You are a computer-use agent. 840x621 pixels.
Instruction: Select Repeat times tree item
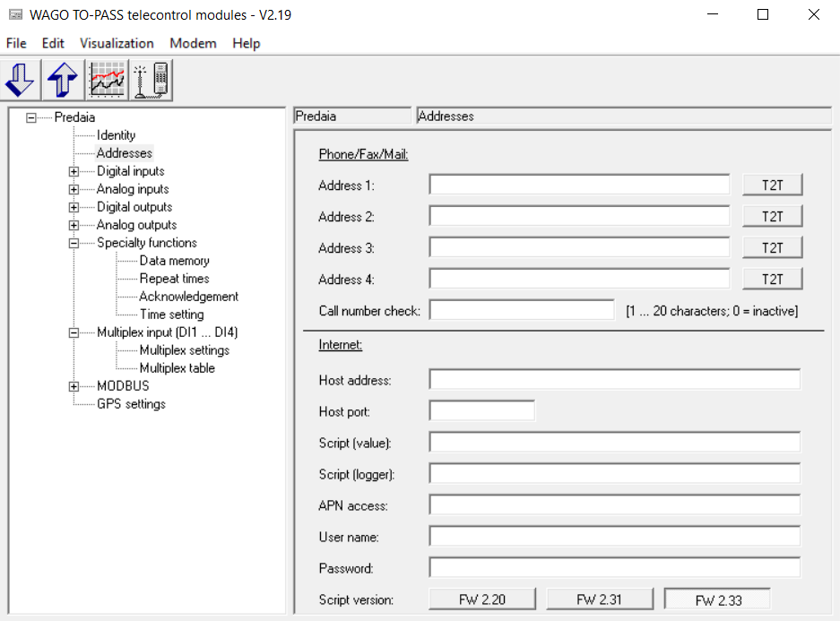tap(175, 279)
